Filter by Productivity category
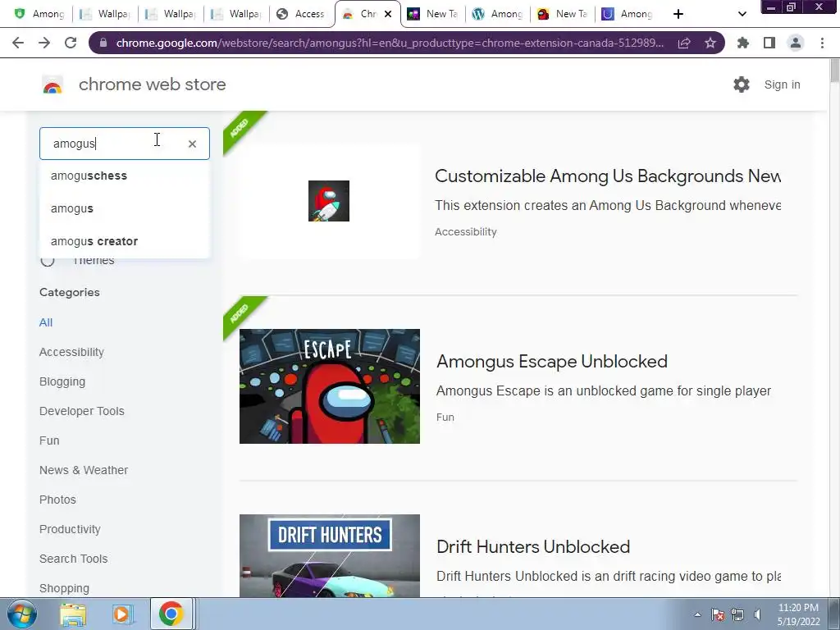 [x=71, y=529]
